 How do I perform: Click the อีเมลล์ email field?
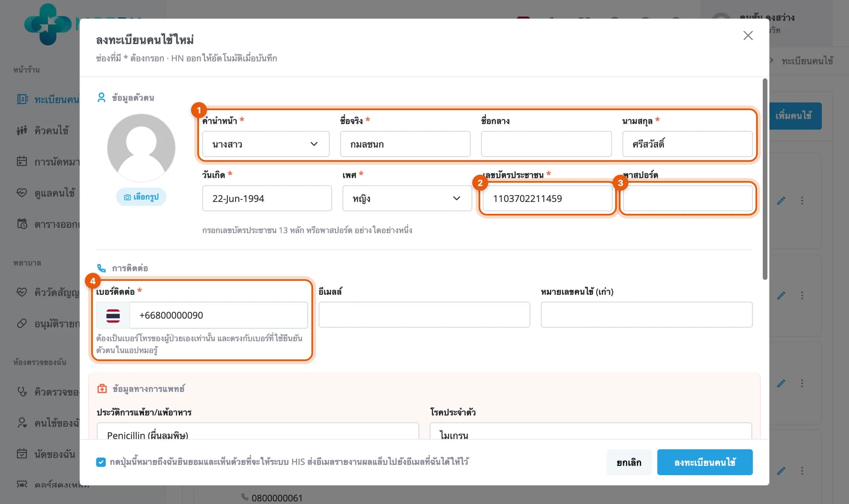pos(424,315)
